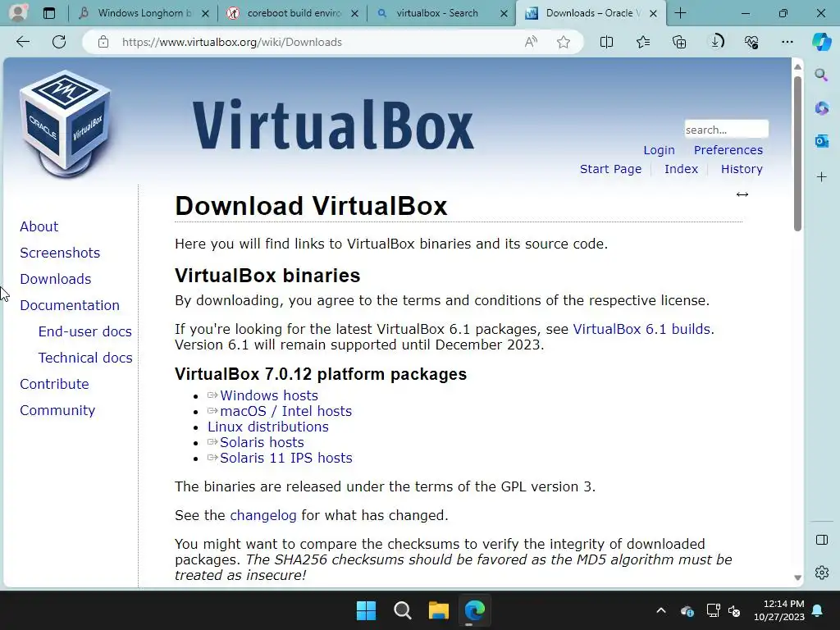This screenshot has height=630, width=840.
Task: Click the Edge taskbar icon
Action: click(x=475, y=610)
